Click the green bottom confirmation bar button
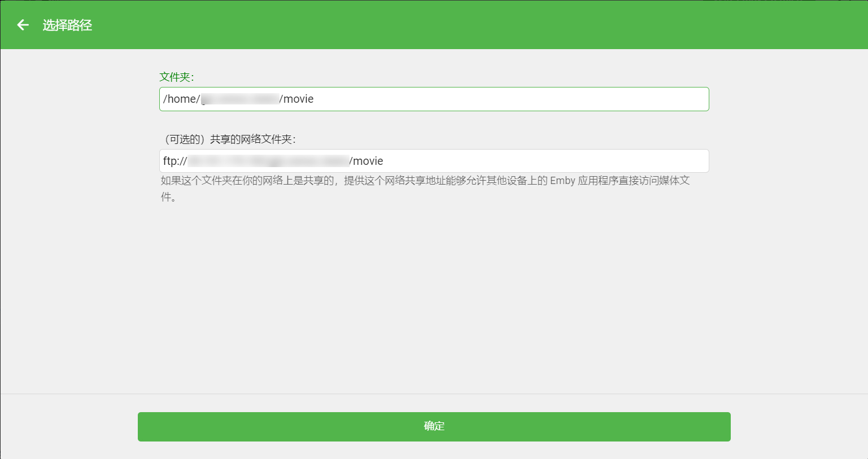 434,427
